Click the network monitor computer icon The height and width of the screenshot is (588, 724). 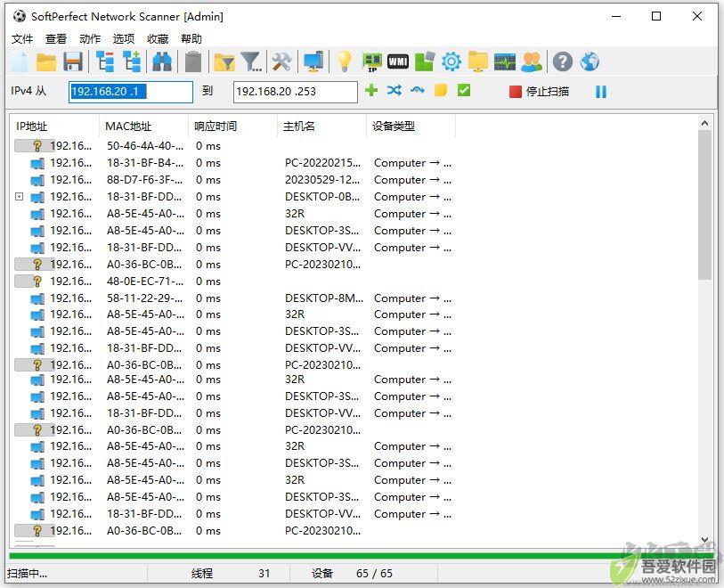coord(313,61)
